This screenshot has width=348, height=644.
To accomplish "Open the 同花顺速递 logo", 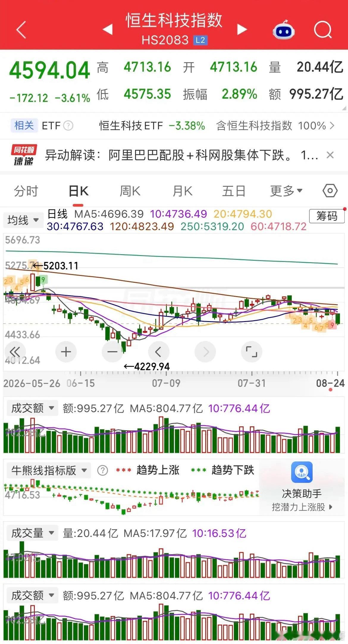I will pyautogui.click(x=23, y=155).
